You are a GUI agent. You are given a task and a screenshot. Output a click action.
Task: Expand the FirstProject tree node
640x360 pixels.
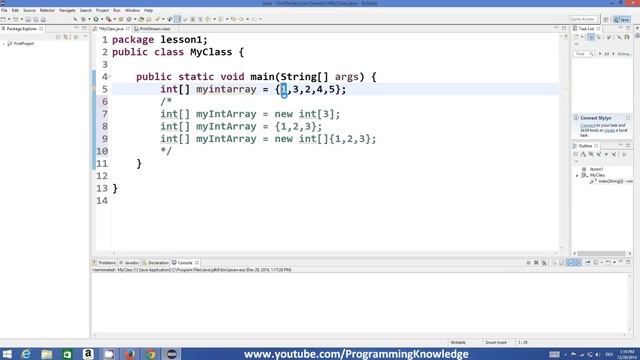(4, 44)
